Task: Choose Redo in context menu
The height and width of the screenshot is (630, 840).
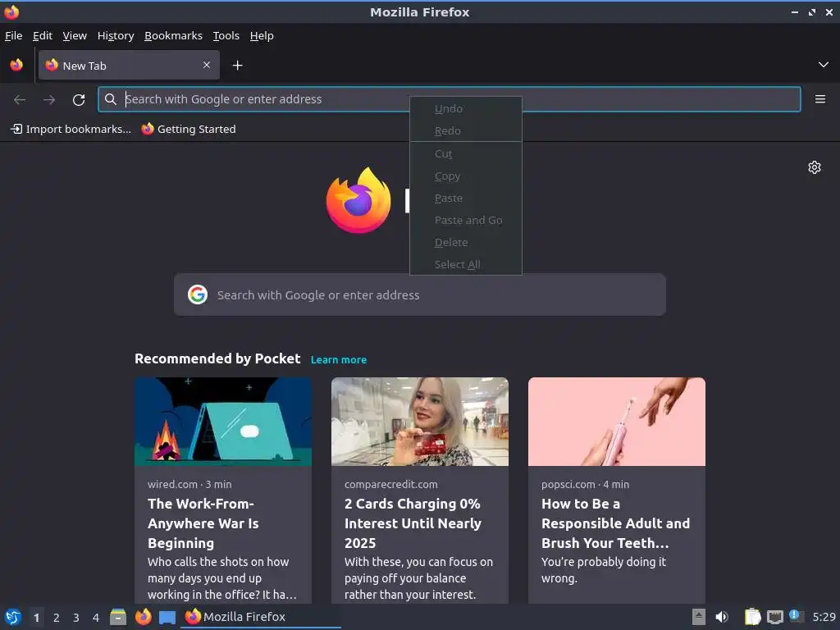Action: pos(466,130)
